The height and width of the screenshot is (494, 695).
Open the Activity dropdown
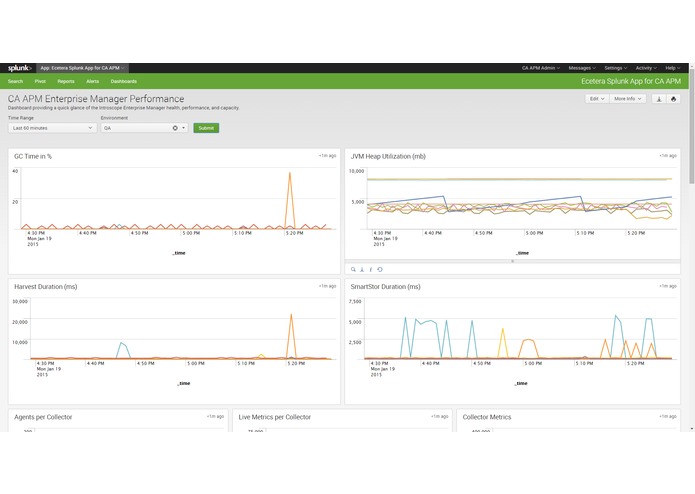(x=646, y=68)
